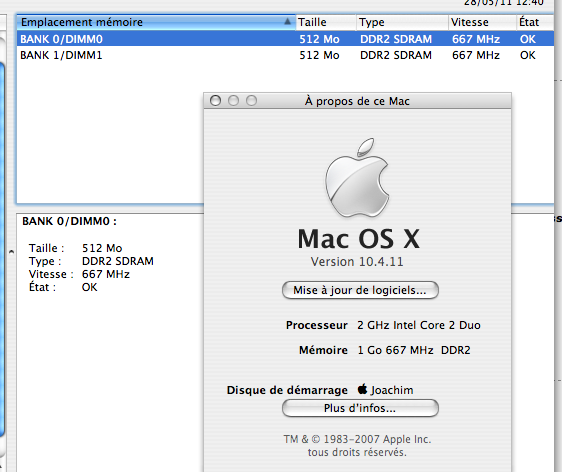
Task: Sort by the Type column header
Action: point(402,22)
